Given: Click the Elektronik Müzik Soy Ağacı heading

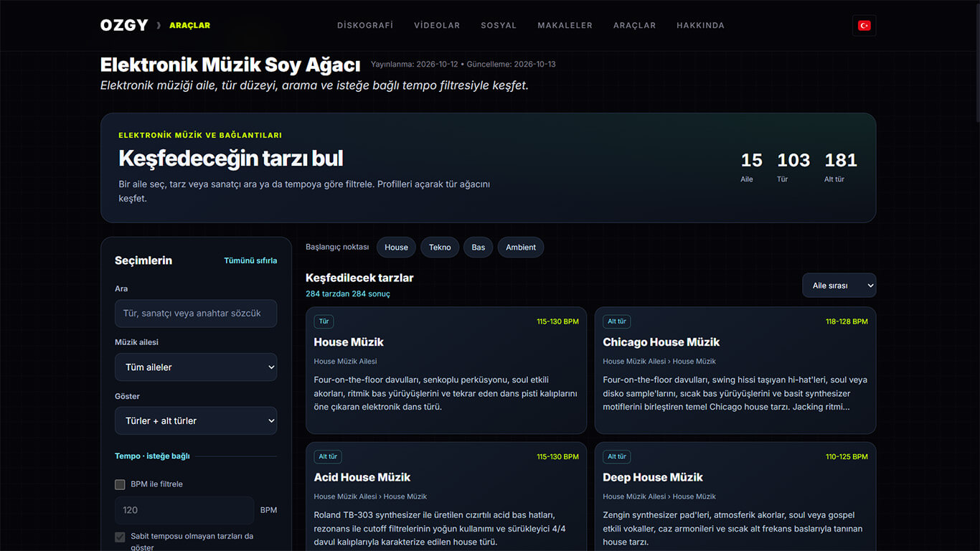Looking at the screenshot, I should pos(230,65).
